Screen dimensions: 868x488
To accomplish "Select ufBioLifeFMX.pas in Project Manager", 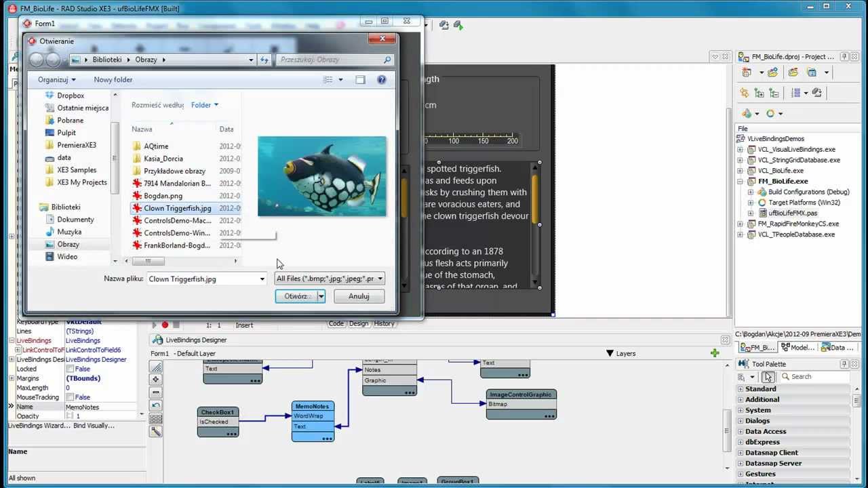I will (792, 213).
